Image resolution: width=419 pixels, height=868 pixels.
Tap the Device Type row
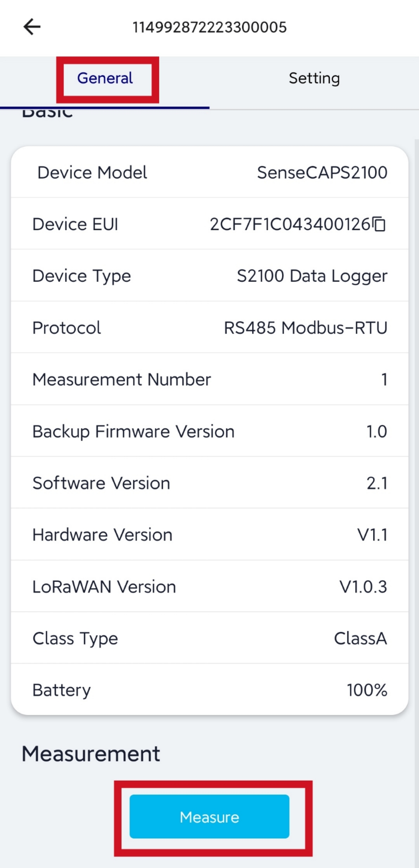(209, 276)
